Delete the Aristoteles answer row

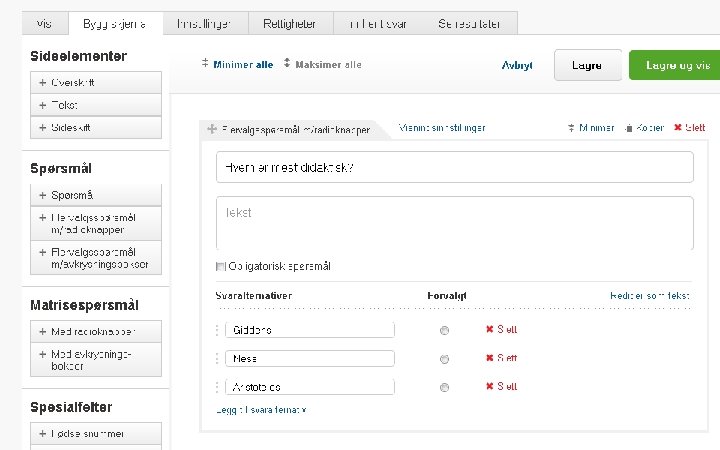501,386
